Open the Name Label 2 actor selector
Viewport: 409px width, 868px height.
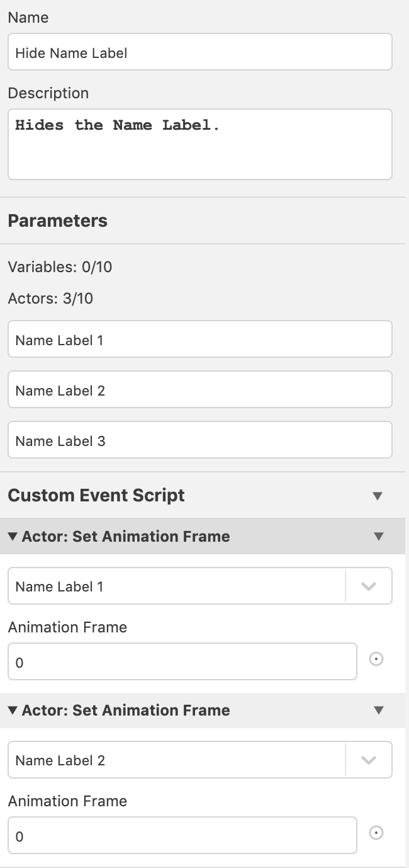point(200,760)
